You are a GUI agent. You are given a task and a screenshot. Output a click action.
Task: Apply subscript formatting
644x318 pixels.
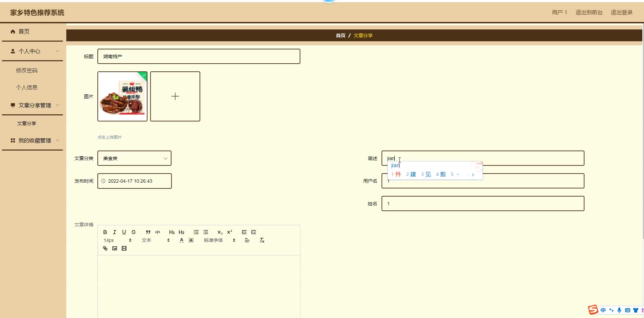[220, 232]
